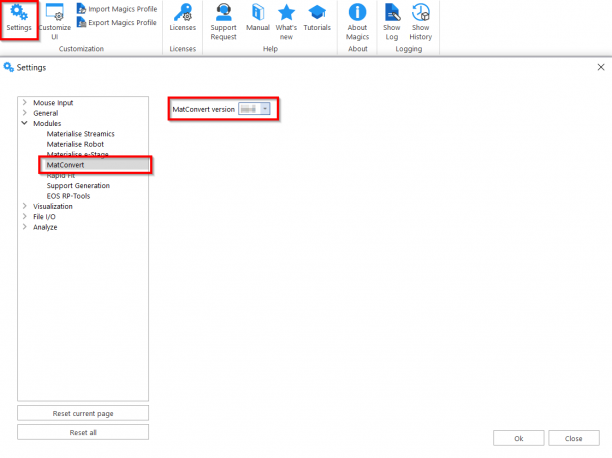Select the Mouse Input category label
Screen dimensions: 612x458
(x=53, y=103)
